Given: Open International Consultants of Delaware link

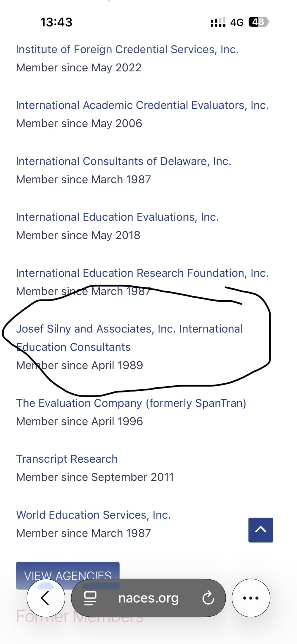Looking at the screenshot, I should pyautogui.click(x=124, y=161).
